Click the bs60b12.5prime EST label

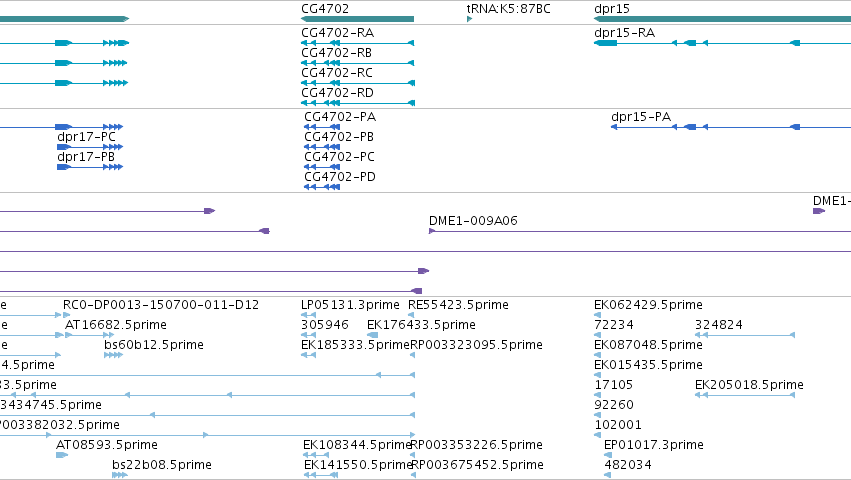coord(154,345)
